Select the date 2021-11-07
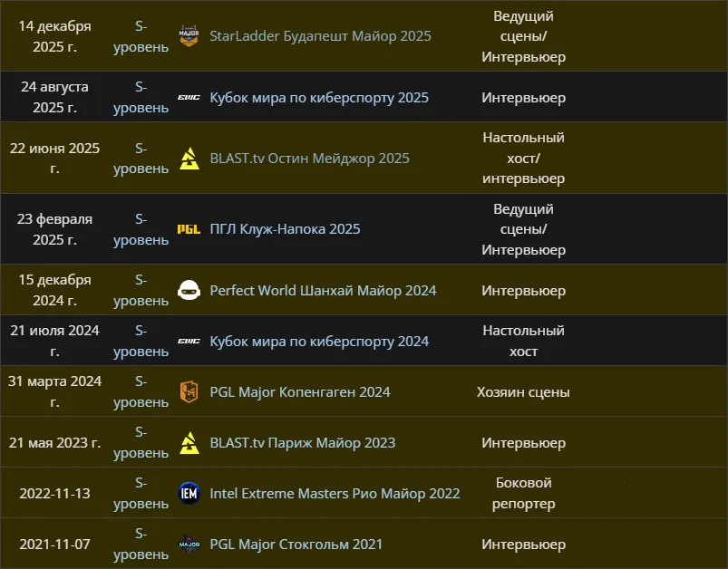 [54, 544]
